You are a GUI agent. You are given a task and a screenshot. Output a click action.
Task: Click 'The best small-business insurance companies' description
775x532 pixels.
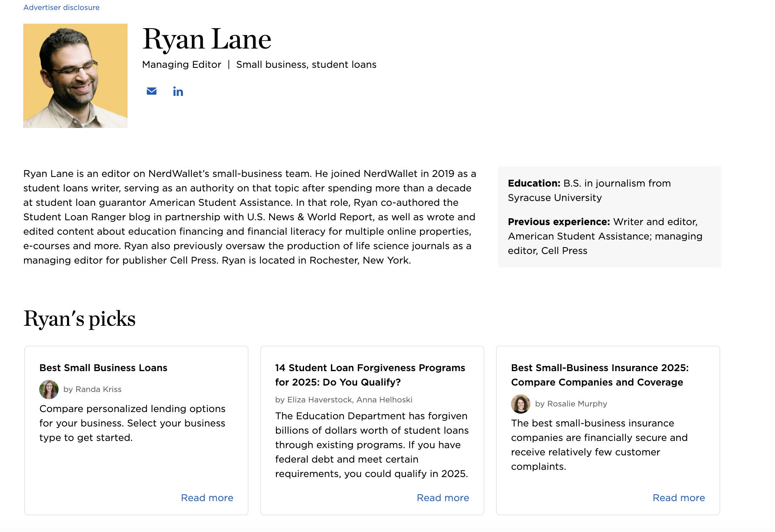click(x=599, y=445)
